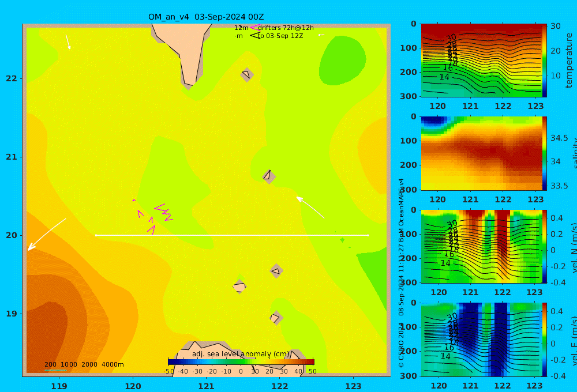Click the '30' temperature colorbar tick

[x=556, y=26]
